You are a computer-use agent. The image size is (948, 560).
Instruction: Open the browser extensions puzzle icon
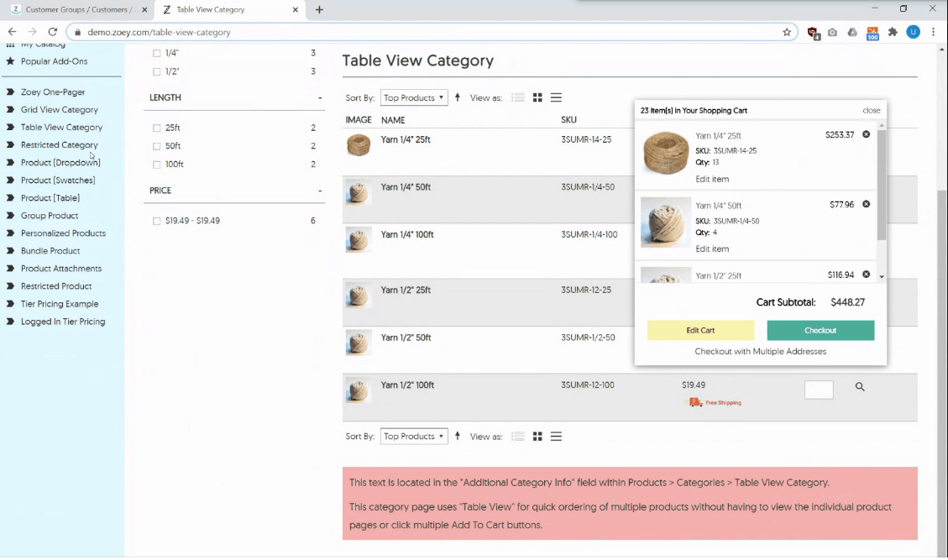click(893, 32)
